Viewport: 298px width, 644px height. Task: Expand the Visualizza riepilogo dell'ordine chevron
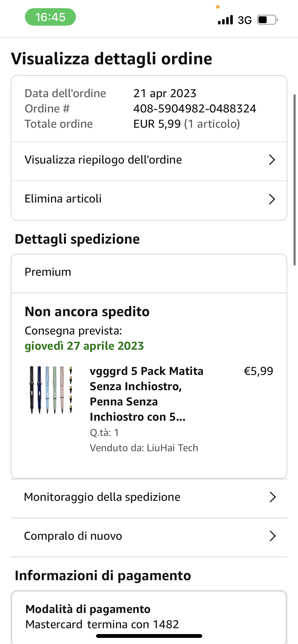[x=272, y=160]
